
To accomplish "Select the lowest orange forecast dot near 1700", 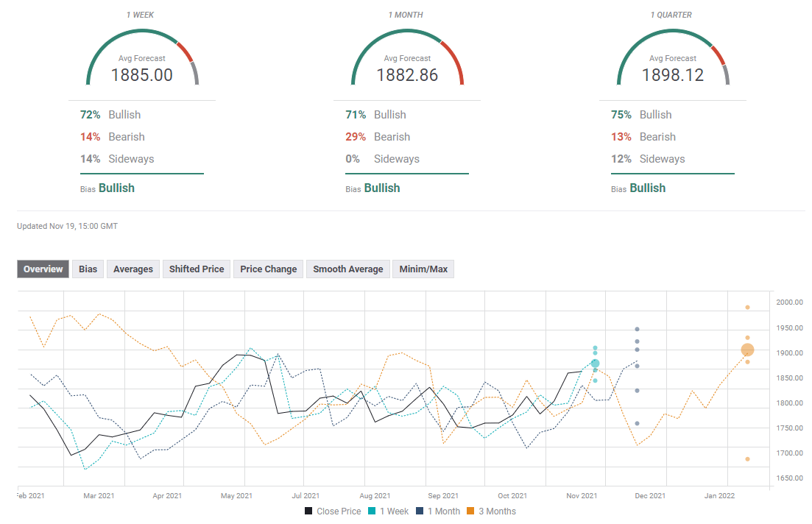I will click(747, 459).
